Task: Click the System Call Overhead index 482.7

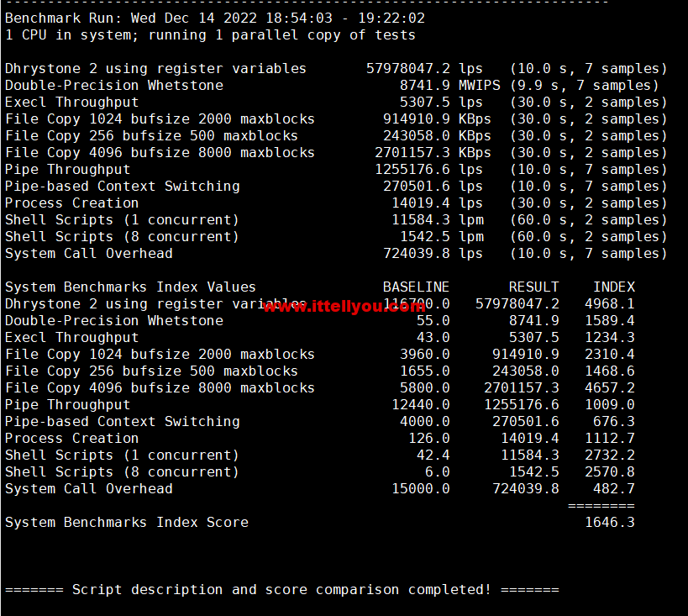Action: point(613,488)
